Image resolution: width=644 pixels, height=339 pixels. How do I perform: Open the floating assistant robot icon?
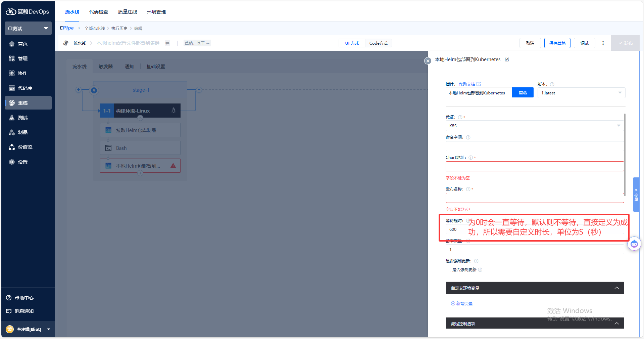(634, 244)
